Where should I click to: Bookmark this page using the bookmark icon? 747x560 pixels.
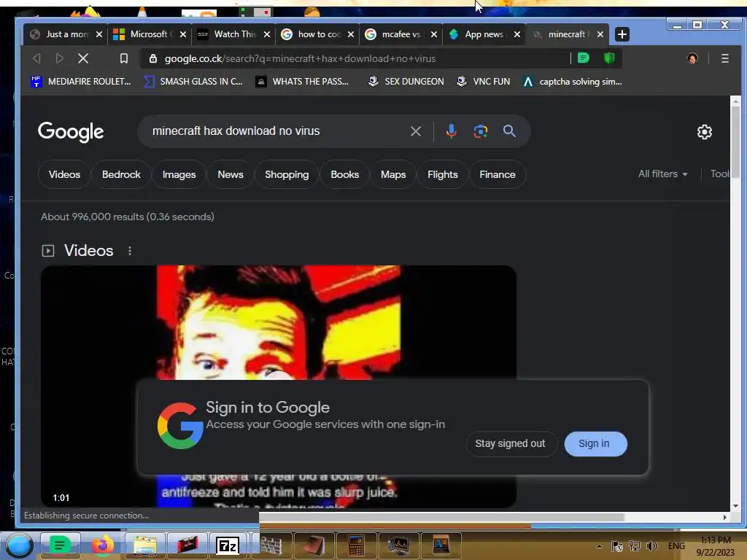124,58
